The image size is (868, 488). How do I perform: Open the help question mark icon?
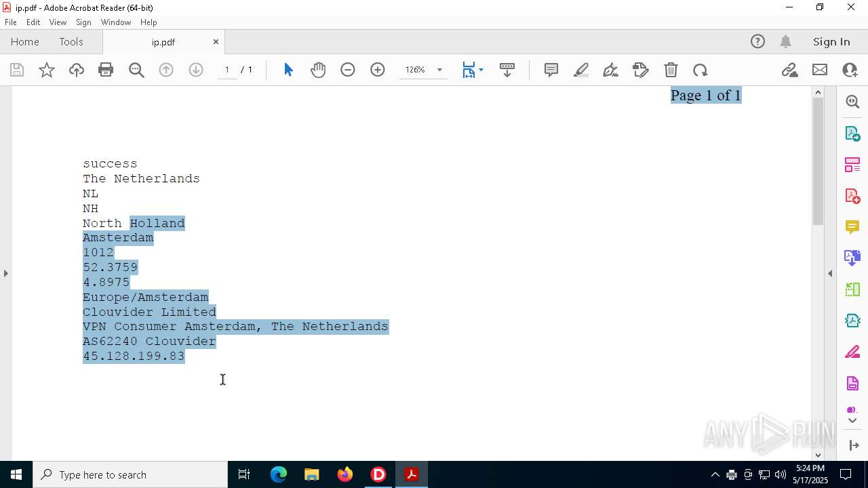pyautogui.click(x=757, y=42)
